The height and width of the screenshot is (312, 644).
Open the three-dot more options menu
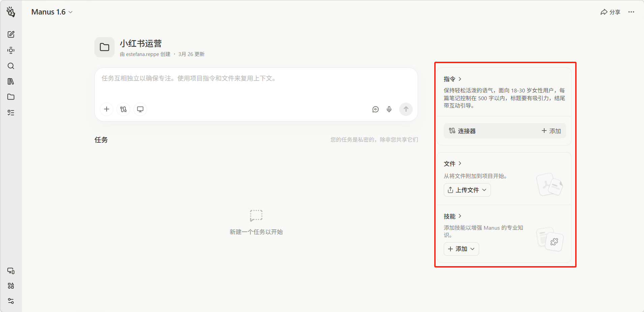pos(631,12)
